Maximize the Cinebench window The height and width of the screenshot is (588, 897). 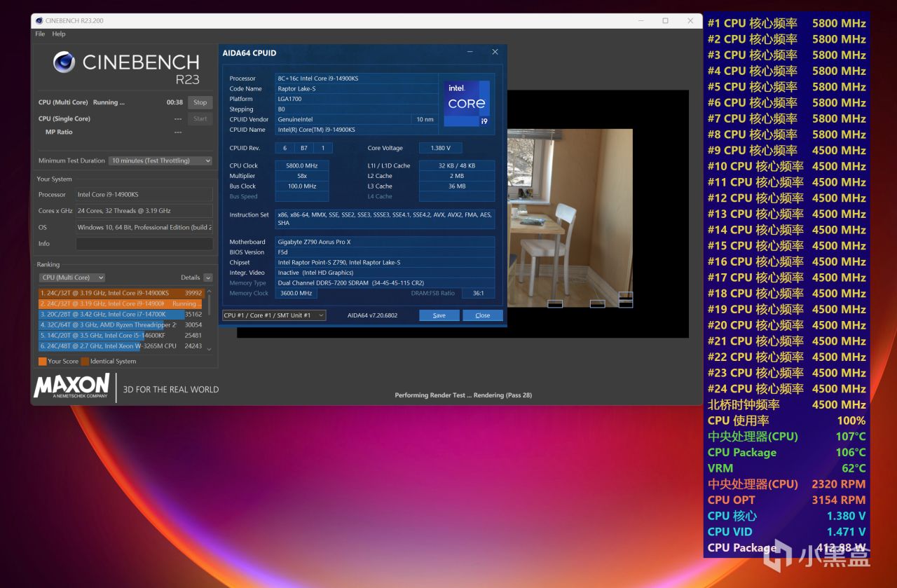tap(665, 21)
